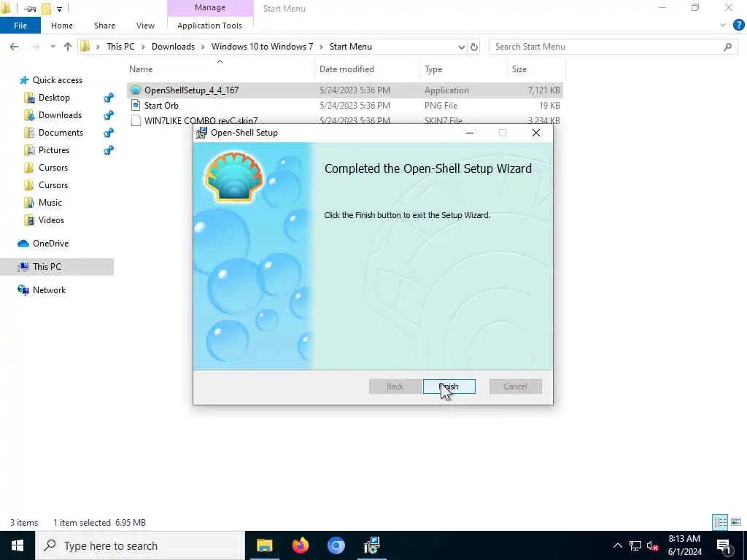Open Videos in the navigation pane
This screenshot has height=560, width=747.
[51, 220]
